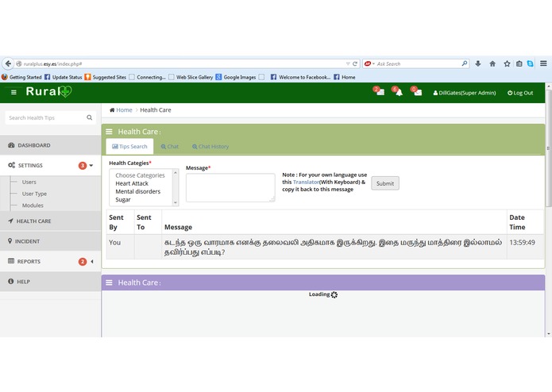Screen dimensions: 552x392
Task: Open the Firefox hamburger menu
Action: click(x=543, y=63)
